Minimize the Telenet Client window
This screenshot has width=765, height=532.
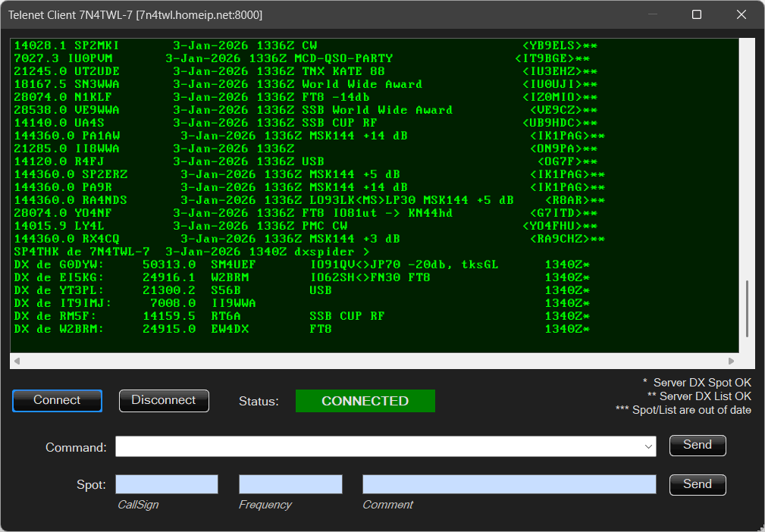[x=651, y=15]
